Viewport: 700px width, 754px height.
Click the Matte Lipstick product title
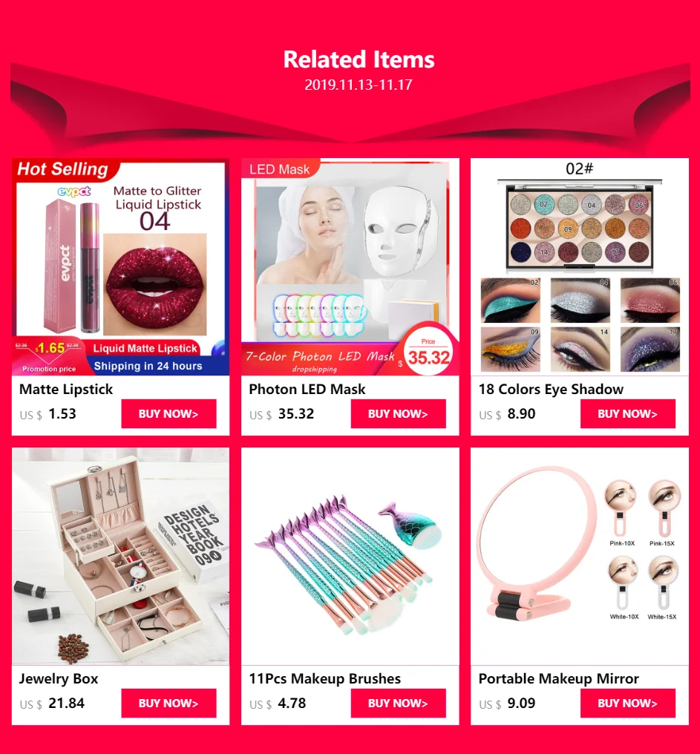click(x=66, y=389)
